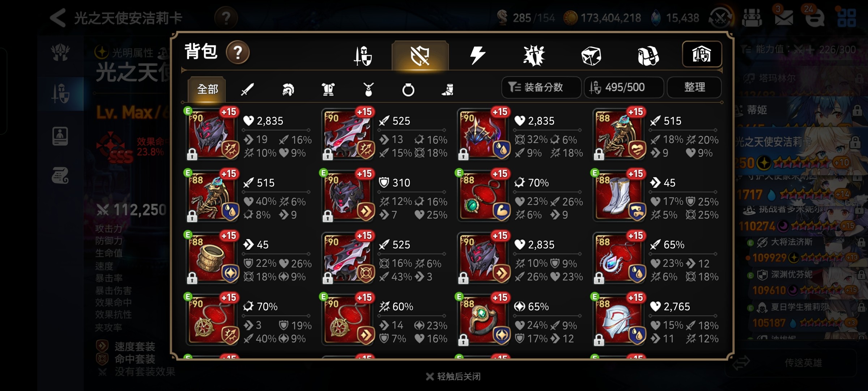This screenshot has width=868, height=391.
Task: Select the sword weapon filter icon
Action: click(247, 89)
